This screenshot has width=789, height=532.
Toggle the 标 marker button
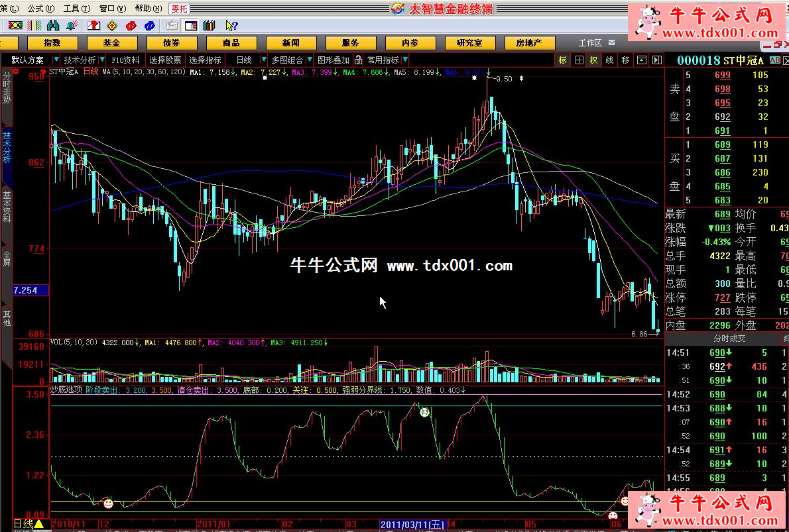coord(562,60)
